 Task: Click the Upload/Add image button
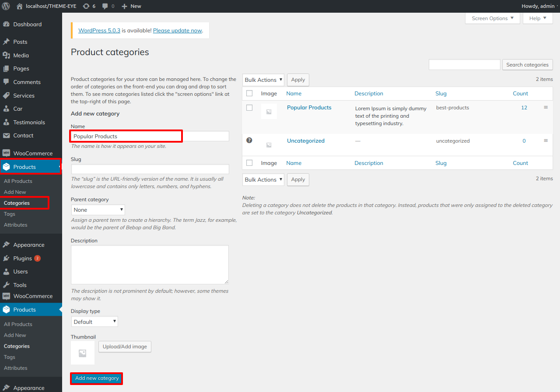(125, 346)
